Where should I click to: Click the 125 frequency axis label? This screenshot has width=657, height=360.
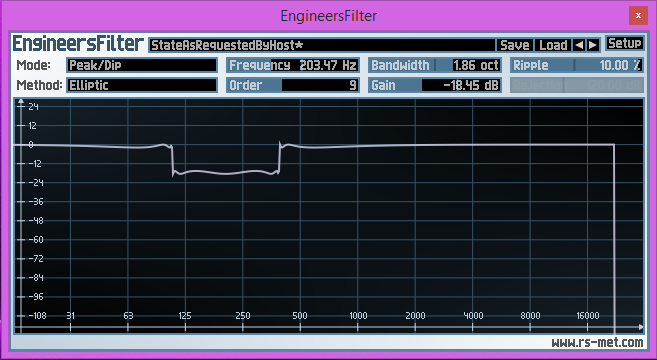[x=185, y=316]
